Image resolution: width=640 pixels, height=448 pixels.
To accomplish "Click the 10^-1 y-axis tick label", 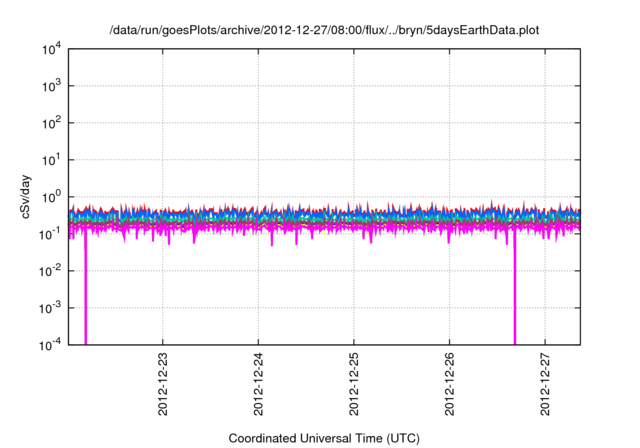I will tap(50, 234).
